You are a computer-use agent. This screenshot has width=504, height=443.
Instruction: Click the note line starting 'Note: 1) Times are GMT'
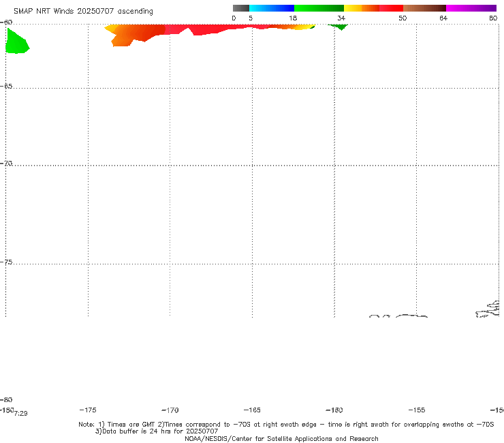tap(286, 425)
